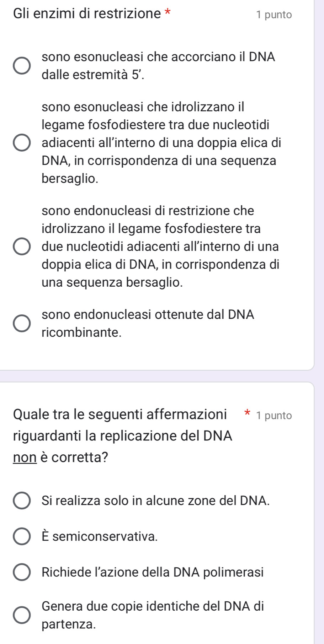Image resolution: width=324 pixels, height=644 pixels.
Task: Pick radio for 'endonucleasi di restrizione che idrolizzano'
Action: pos(22,247)
